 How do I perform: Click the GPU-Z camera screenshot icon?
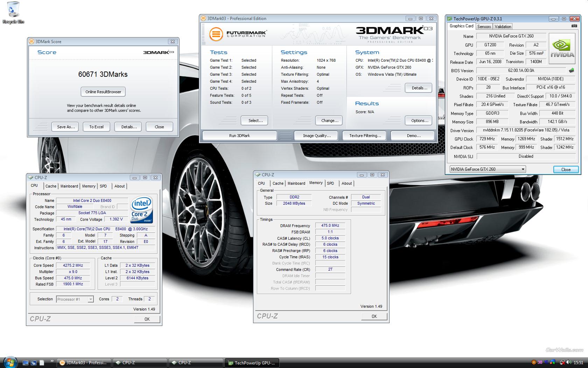574,26
